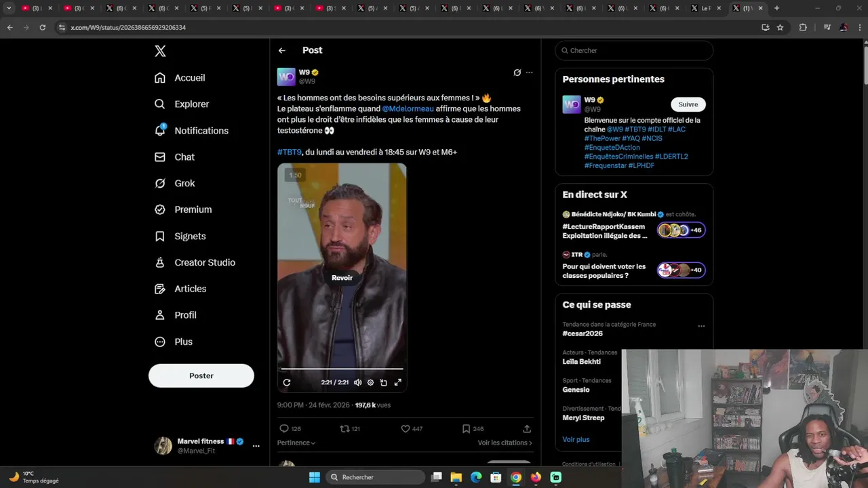Reload the browser page
The width and height of the screenshot is (868, 488).
(42, 27)
